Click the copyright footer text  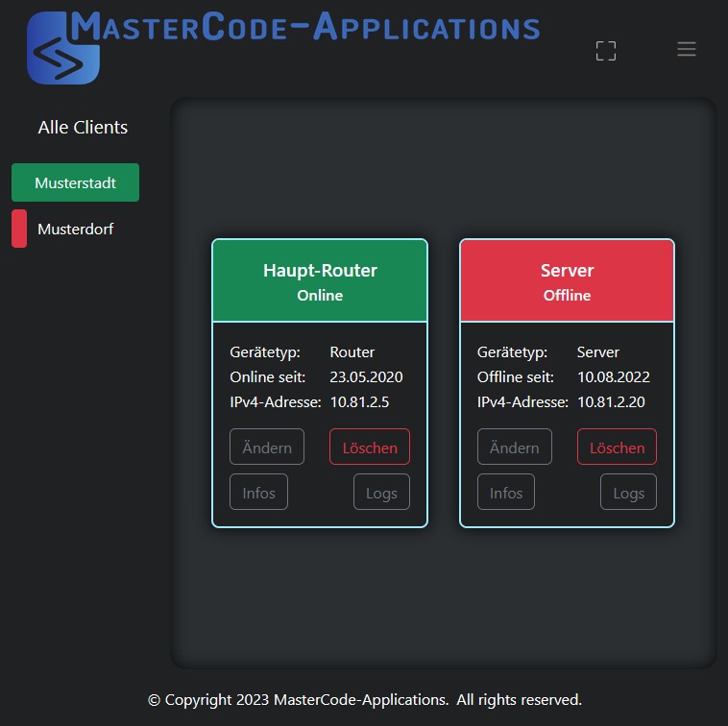[364, 699]
